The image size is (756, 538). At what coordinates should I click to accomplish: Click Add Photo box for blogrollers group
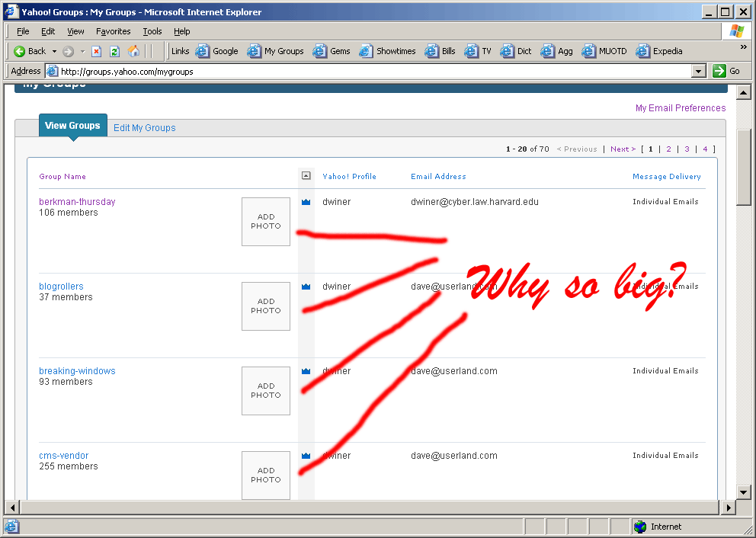tap(266, 306)
